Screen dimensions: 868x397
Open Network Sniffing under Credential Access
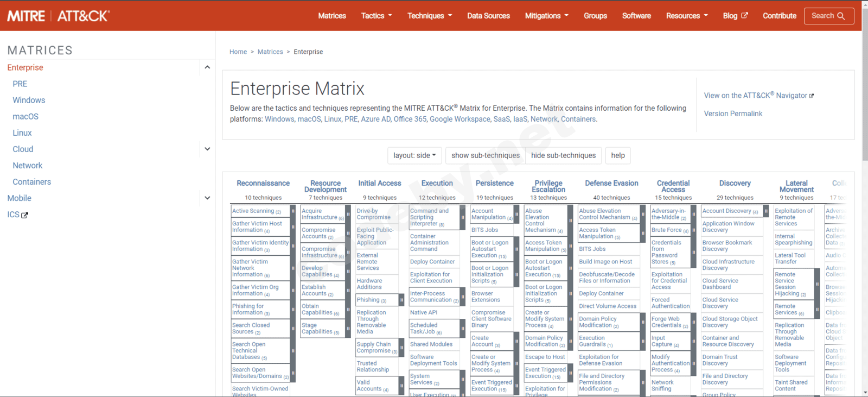[x=662, y=386]
